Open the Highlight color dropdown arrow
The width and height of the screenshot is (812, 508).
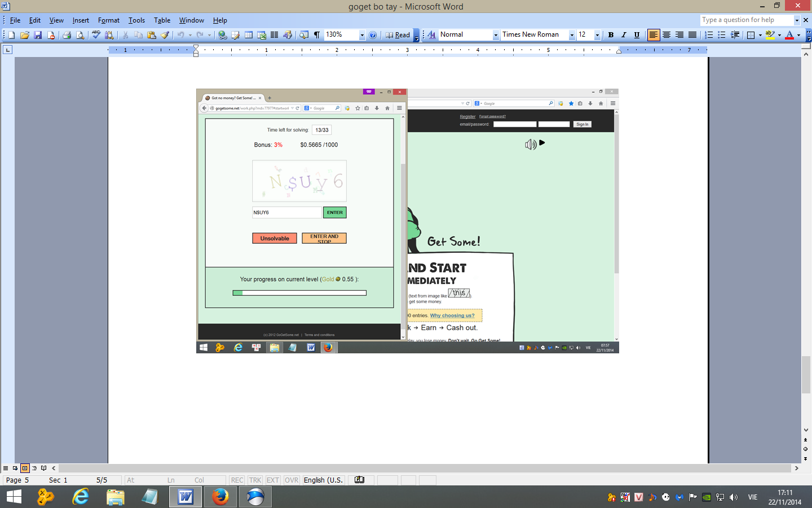[x=779, y=35]
